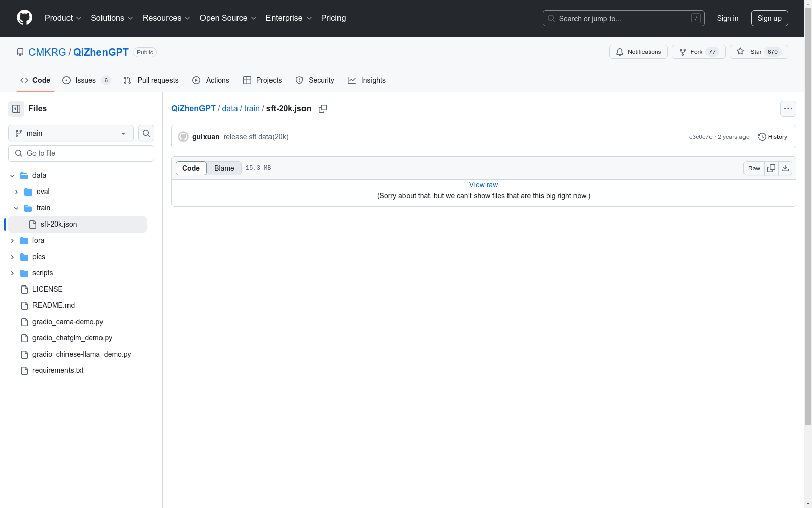Expand the lora folder

pos(12,241)
